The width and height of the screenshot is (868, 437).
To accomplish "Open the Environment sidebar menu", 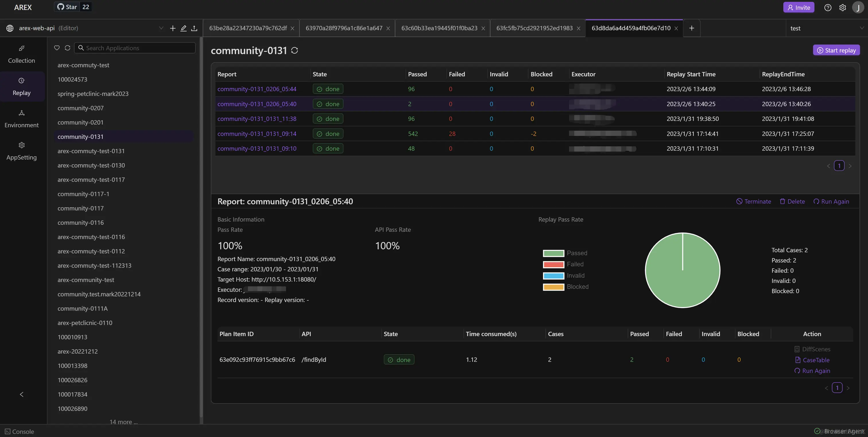I will 22,119.
